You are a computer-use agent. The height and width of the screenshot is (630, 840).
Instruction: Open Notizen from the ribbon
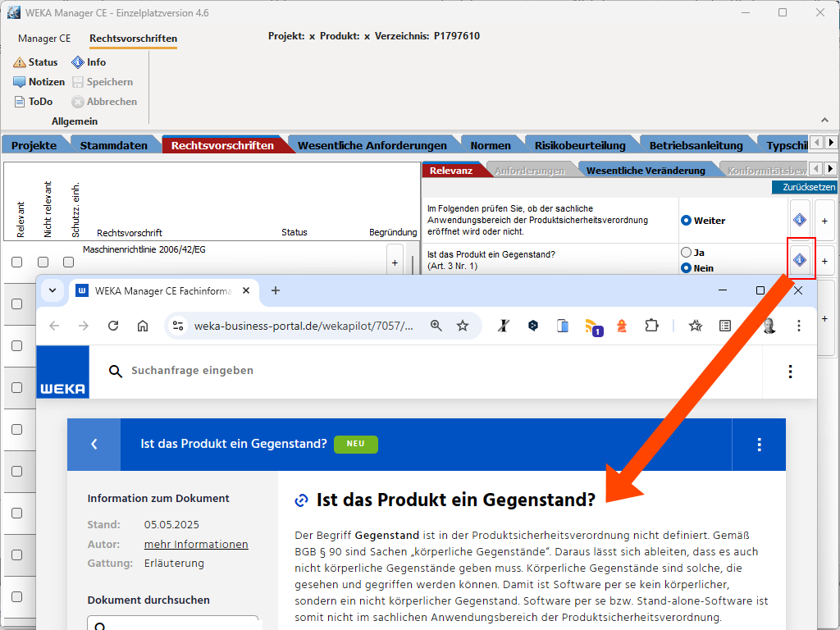coord(20,82)
